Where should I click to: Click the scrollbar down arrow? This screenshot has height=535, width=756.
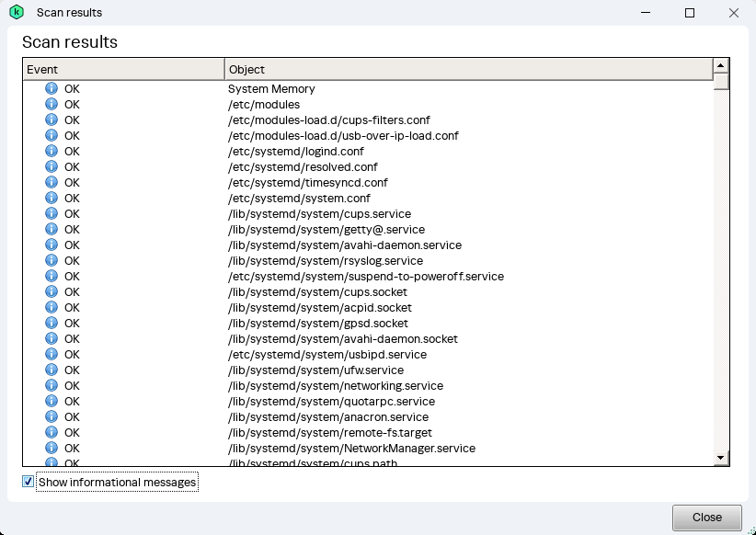[721, 457]
